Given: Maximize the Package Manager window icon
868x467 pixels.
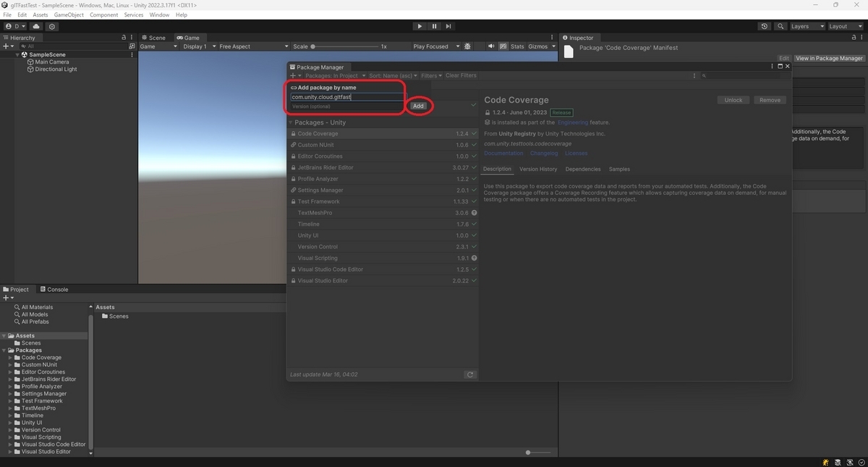Looking at the screenshot, I should (780, 67).
